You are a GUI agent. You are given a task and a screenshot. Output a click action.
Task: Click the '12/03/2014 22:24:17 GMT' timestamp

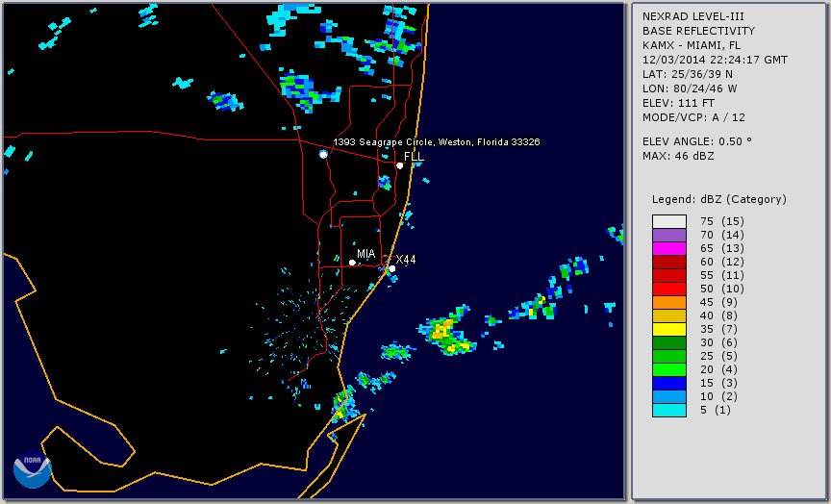[x=715, y=60]
